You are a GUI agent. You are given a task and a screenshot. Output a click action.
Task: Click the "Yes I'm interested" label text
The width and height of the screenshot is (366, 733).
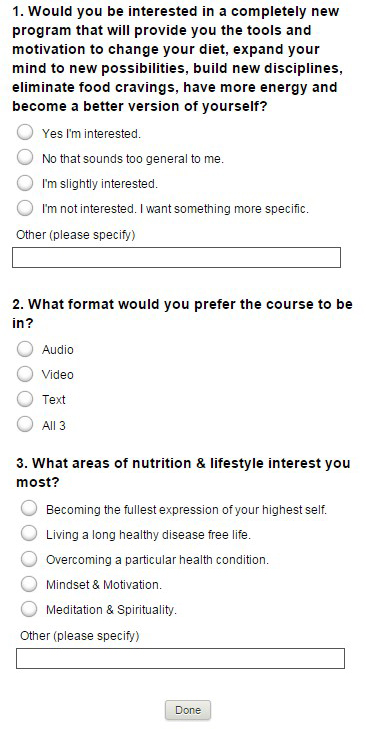91,134
